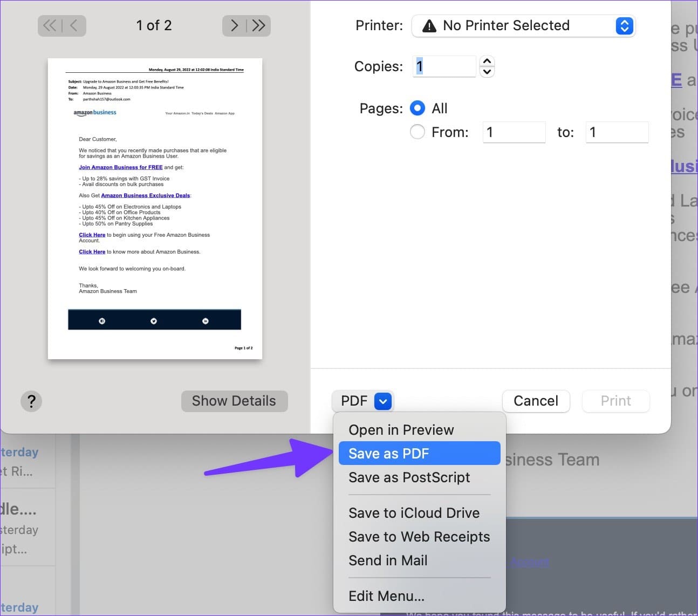Viewport: 698px width, 616px height.
Task: Choose Save to iCloud Drive
Action: click(x=420, y=513)
